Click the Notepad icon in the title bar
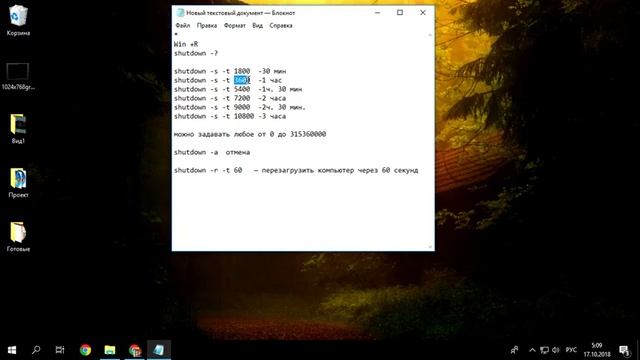 click(180, 13)
